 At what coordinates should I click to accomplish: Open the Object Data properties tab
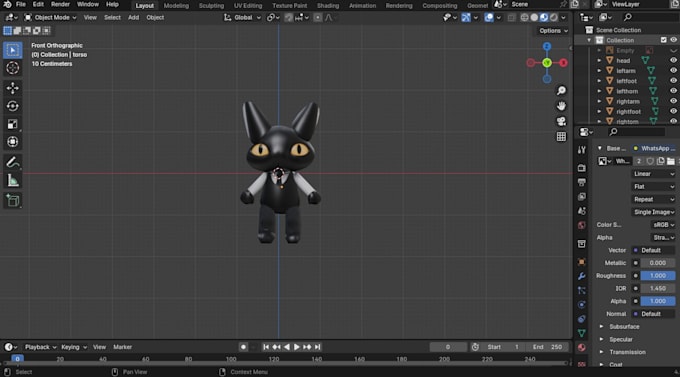pyautogui.click(x=582, y=333)
